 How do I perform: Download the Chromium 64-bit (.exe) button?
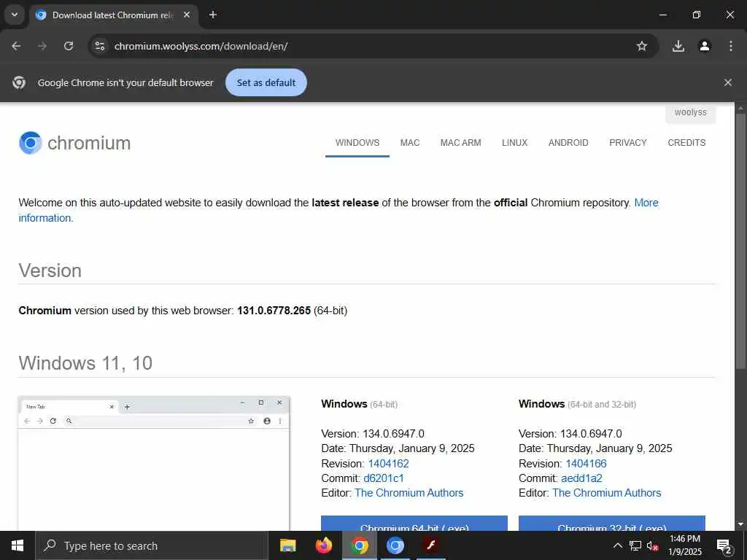pos(414,524)
